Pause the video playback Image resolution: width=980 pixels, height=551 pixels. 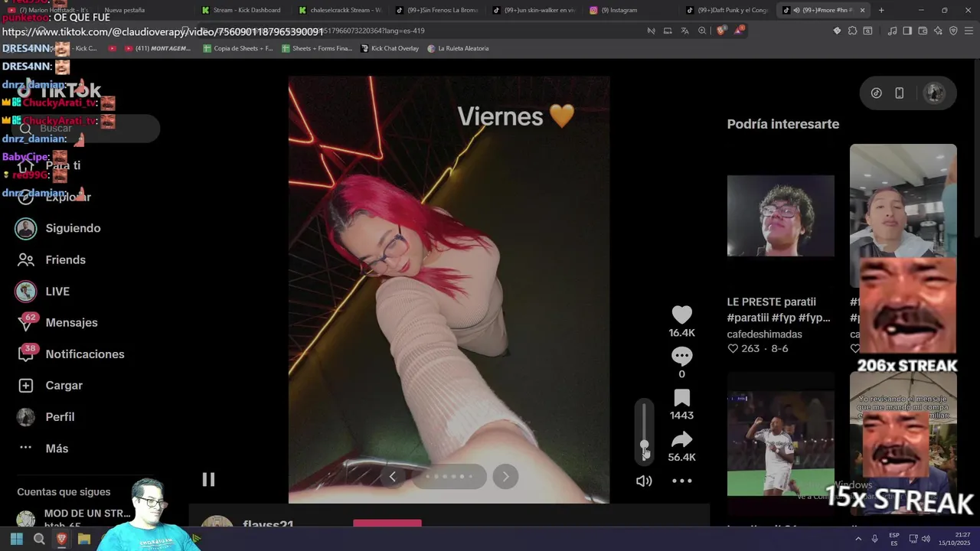208,480
